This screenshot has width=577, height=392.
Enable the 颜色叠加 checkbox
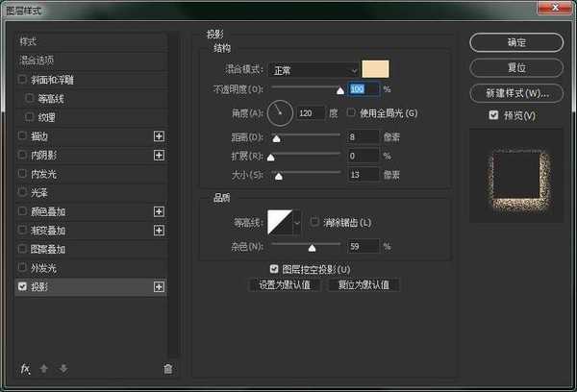click(22, 211)
